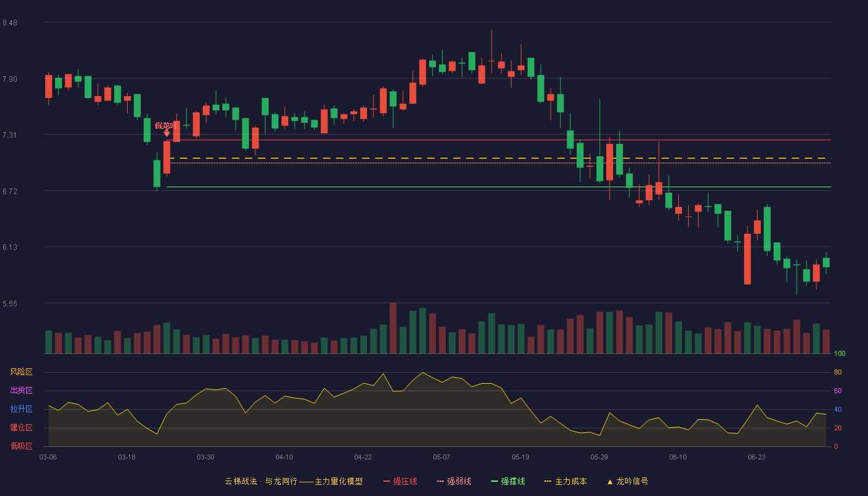Viewport: 868px width, 496px height.
Task: Toggle the 强压线 legend item
Action: [400, 481]
